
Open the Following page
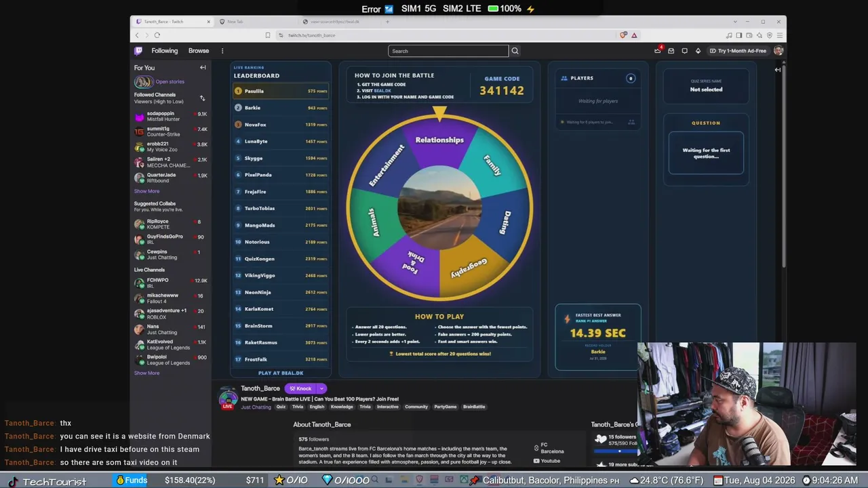(165, 51)
